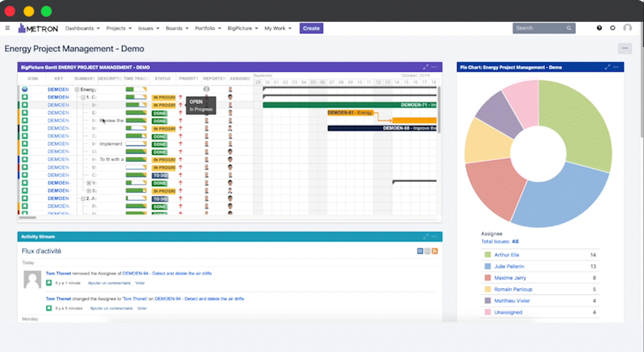Collapse the '2. A' task group
This screenshot has width=644, height=352.
(83, 199)
